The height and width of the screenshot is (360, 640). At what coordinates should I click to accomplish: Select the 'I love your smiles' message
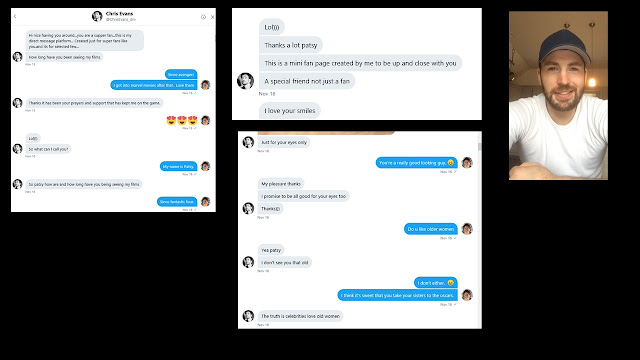click(x=290, y=111)
